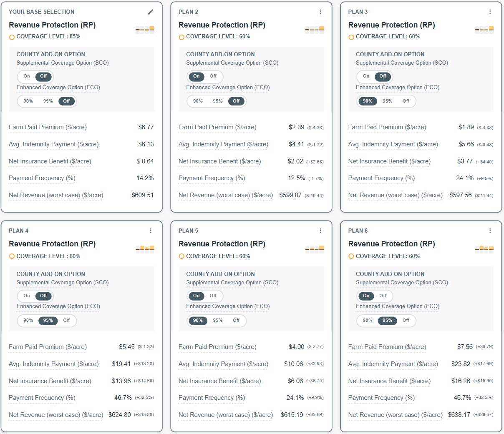Click the Plan 6 more options icon

490,231
